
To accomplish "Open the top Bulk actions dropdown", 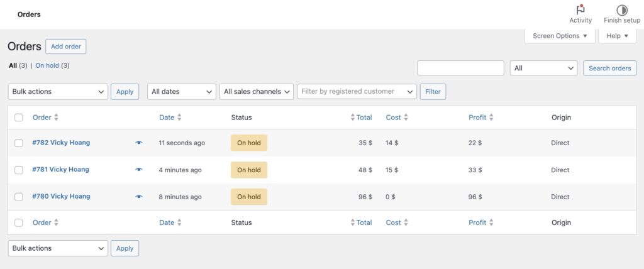I will point(58,92).
